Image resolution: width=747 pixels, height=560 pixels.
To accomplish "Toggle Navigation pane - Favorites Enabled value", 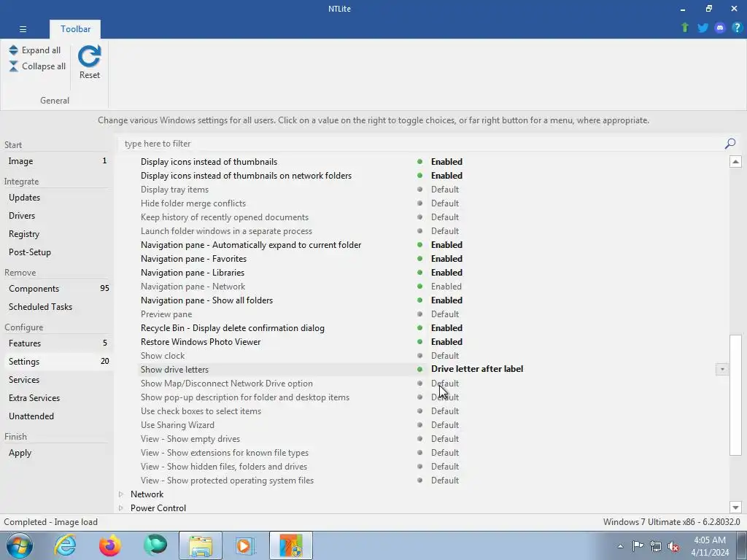I will pos(446,259).
